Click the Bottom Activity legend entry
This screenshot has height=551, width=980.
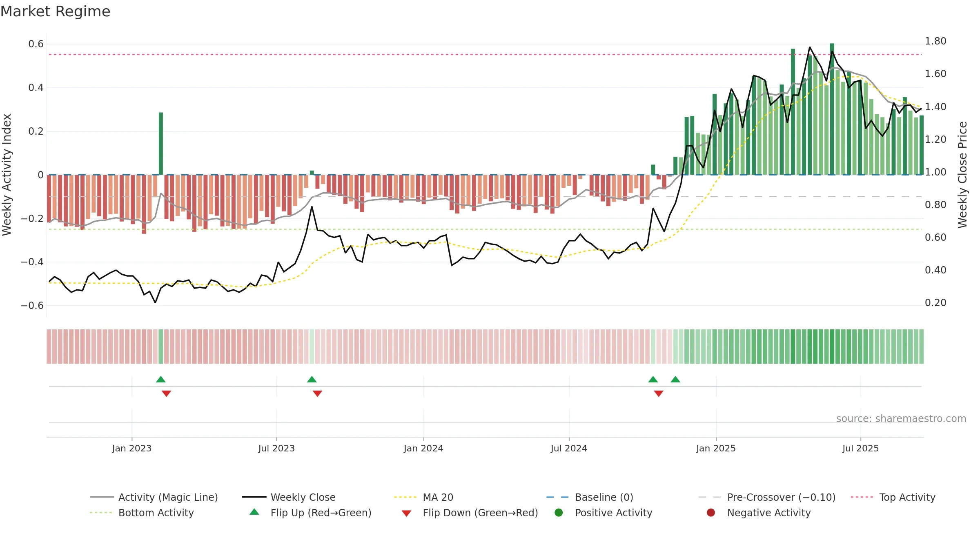[x=142, y=513]
